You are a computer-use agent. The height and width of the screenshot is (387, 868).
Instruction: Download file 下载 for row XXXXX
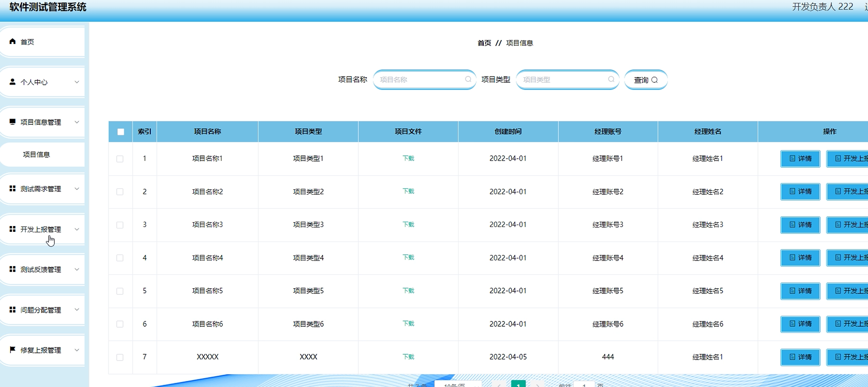408,357
